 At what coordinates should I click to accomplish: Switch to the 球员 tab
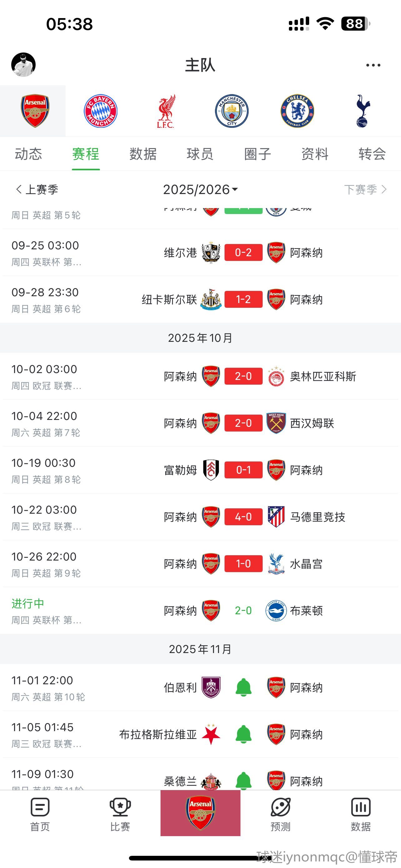[x=200, y=154]
